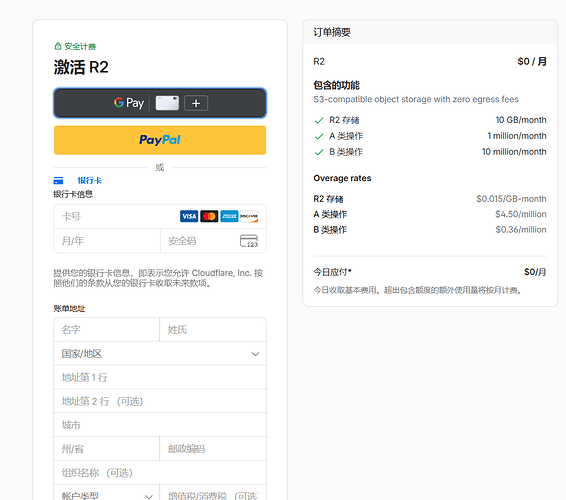This screenshot has height=500, width=566.
Task: Click the Mastercard logo
Action: tap(209, 216)
